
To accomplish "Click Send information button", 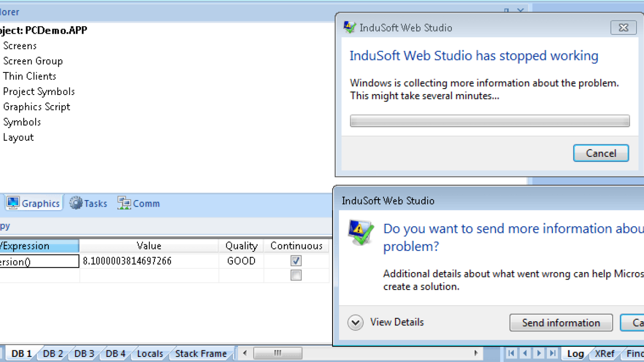I will [561, 323].
